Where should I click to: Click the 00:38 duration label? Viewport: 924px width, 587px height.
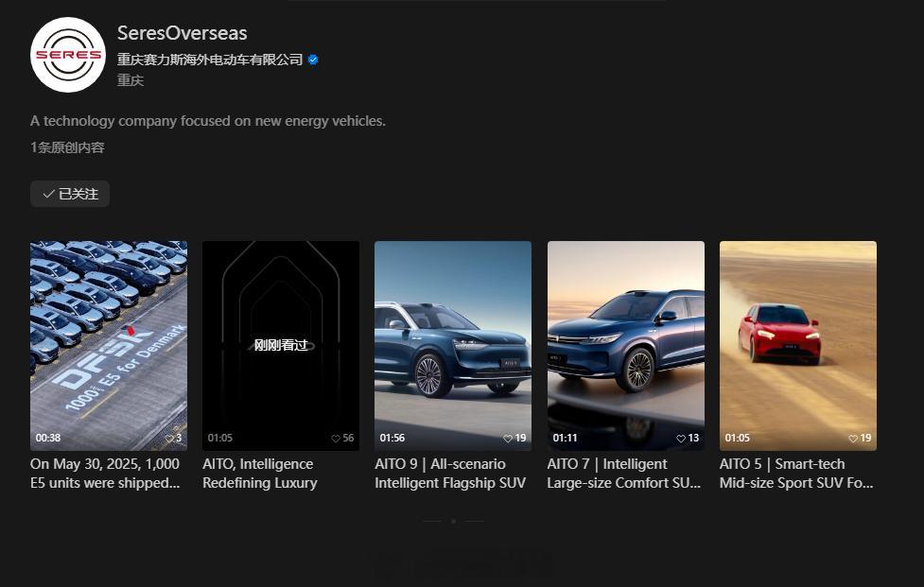point(47,438)
